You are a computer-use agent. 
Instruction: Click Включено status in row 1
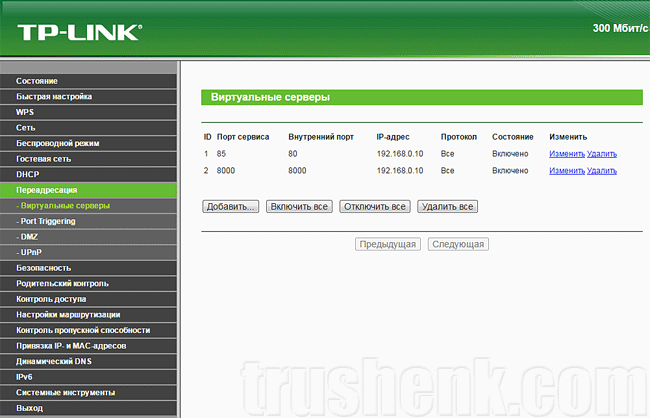coord(510,154)
